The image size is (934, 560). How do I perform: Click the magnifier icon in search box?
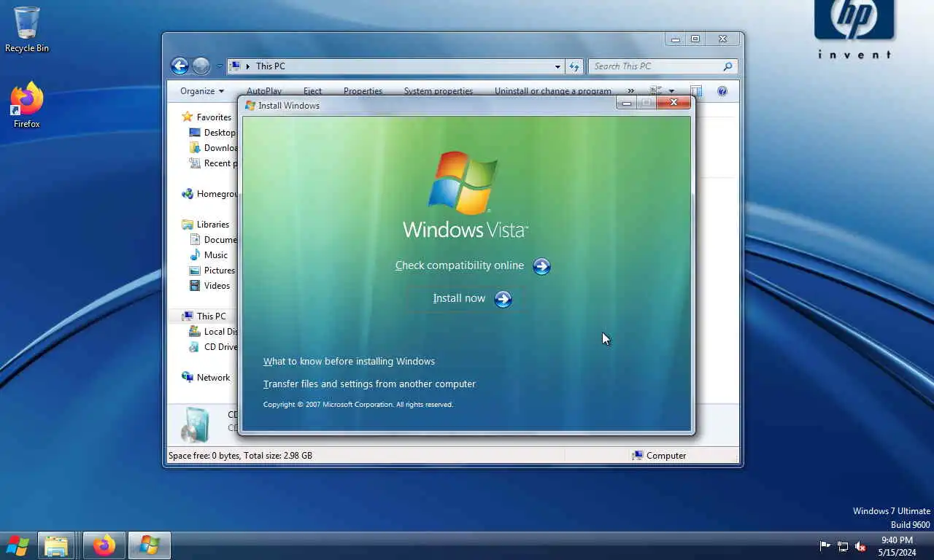[727, 66]
